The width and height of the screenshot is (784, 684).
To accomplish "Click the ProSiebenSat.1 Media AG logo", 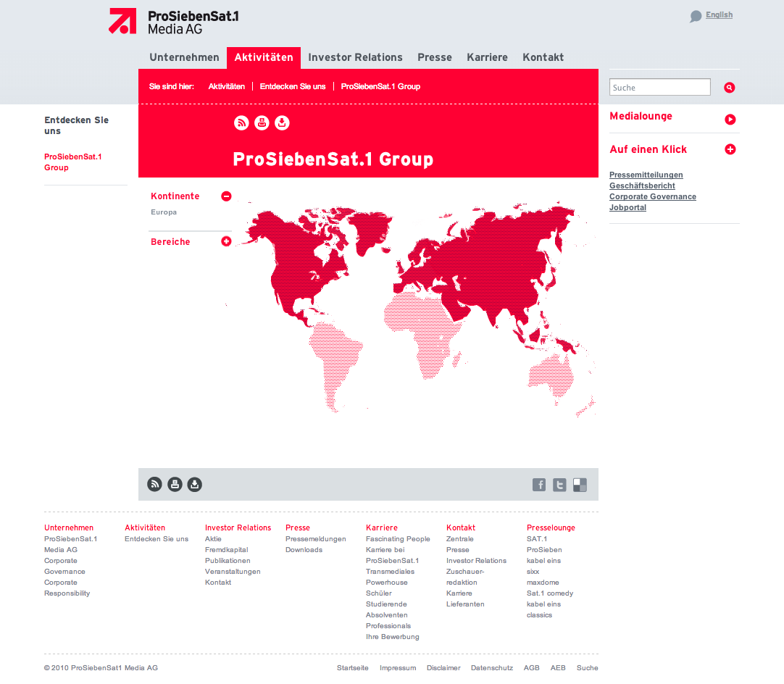I will pyautogui.click(x=174, y=22).
